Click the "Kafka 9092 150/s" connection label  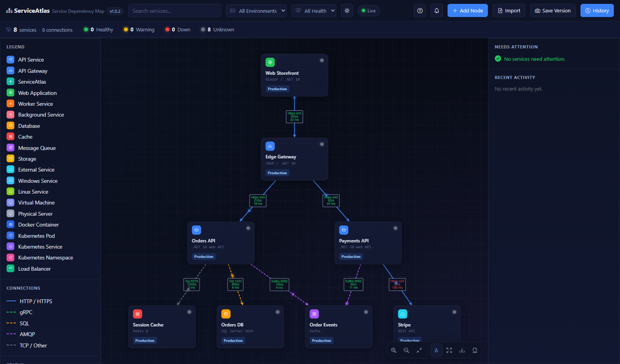279,285
